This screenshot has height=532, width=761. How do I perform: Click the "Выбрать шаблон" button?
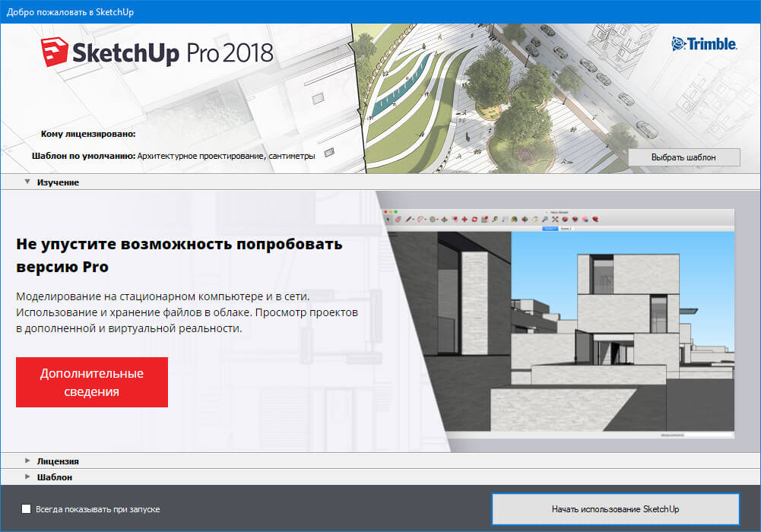tap(683, 157)
